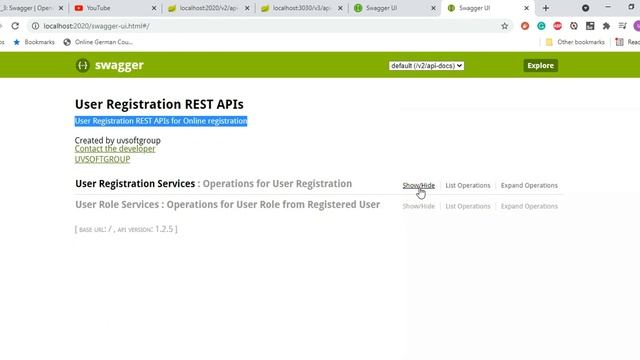
Task: Open the Extensions puzzle piece icon
Action: 607,26
